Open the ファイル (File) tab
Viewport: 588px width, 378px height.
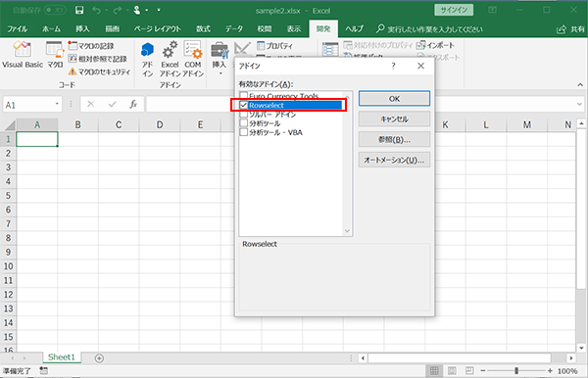[18, 28]
